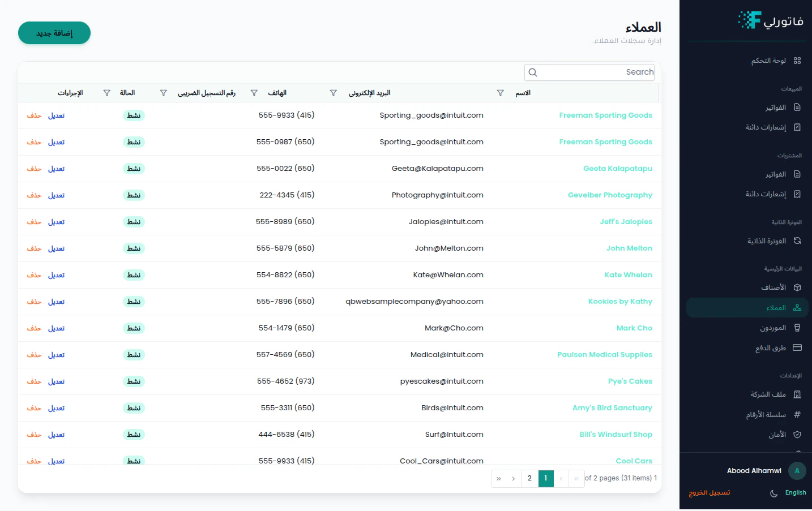Screen dimensions: 812x511
Task: Click تعديل for Bill's Windsurf Shop row
Action: point(56,435)
